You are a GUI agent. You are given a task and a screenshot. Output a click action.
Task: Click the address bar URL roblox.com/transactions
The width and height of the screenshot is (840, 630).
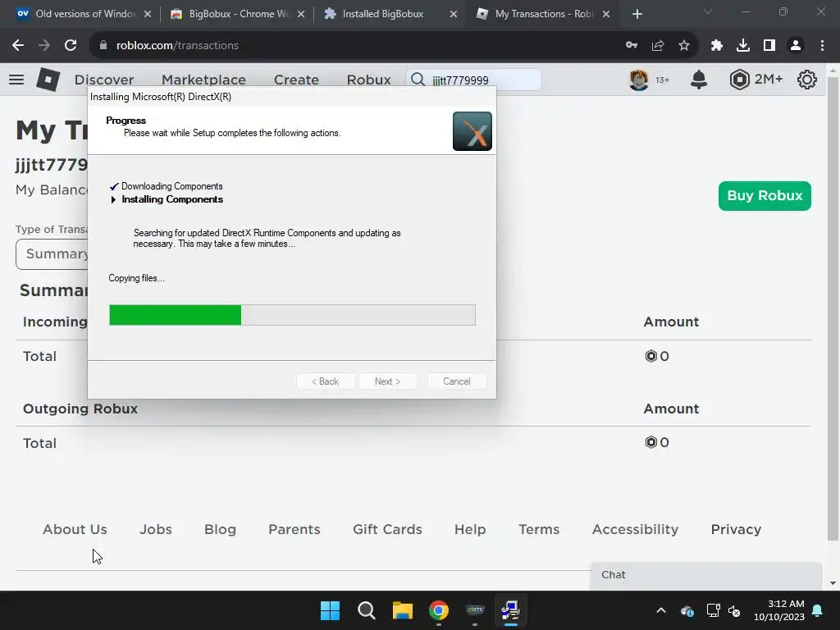177,46
